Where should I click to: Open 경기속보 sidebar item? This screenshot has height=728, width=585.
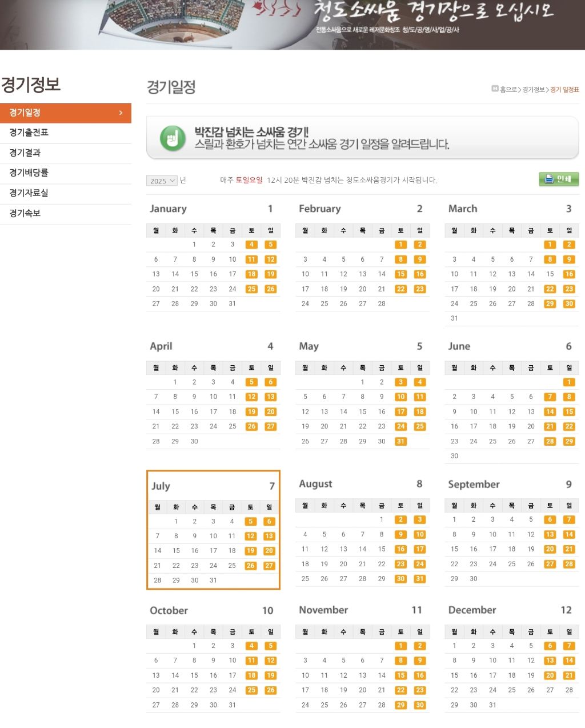[25, 213]
